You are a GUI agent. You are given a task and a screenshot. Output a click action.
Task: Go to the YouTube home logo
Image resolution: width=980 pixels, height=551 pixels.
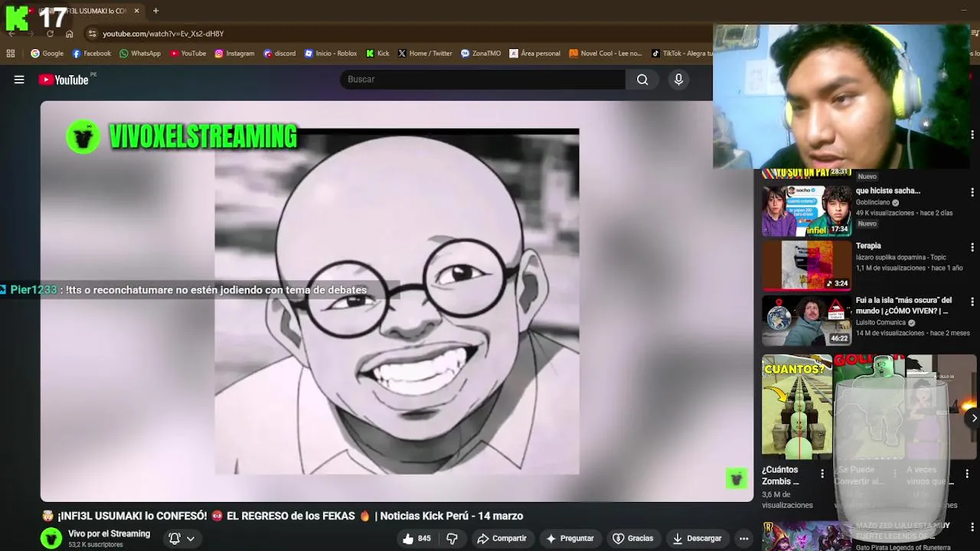coord(64,80)
